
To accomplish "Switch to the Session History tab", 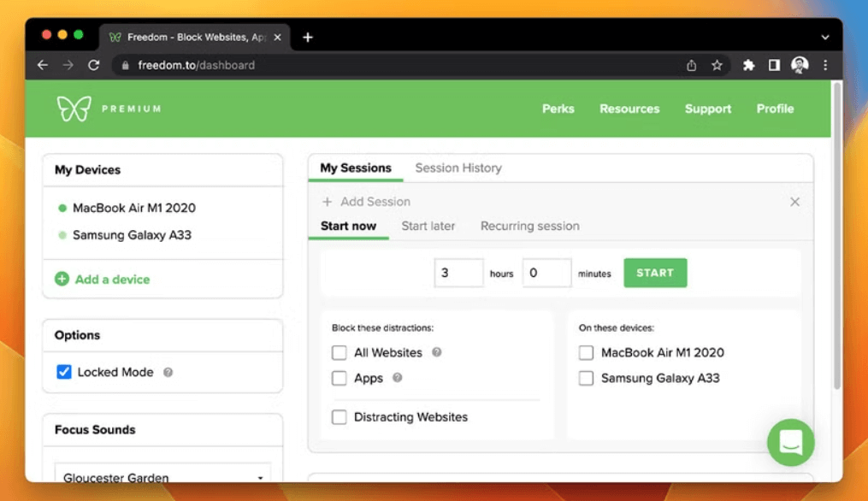I will coord(458,168).
